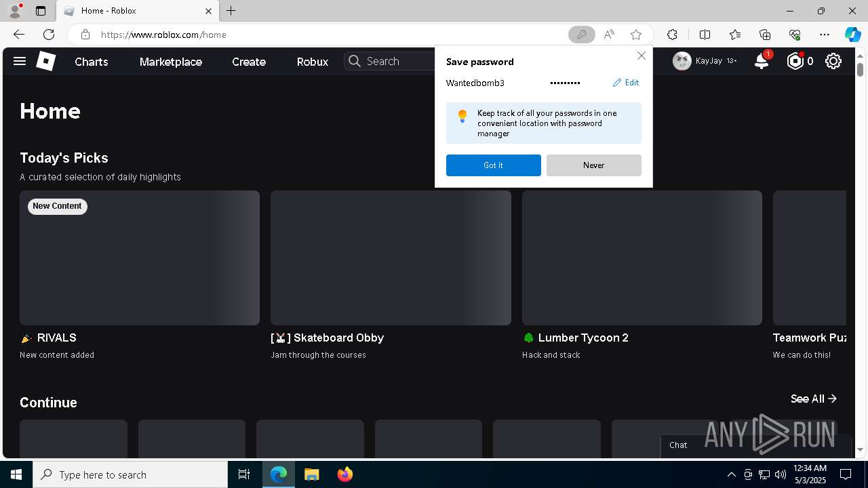Screen dimensions: 868x488
Task: Click Never in save password popup
Action: 594,165
